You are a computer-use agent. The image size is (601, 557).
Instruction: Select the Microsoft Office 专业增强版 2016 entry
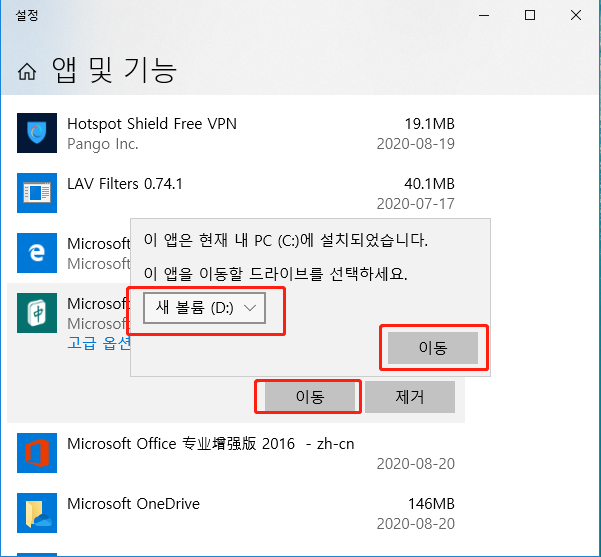click(x=210, y=444)
